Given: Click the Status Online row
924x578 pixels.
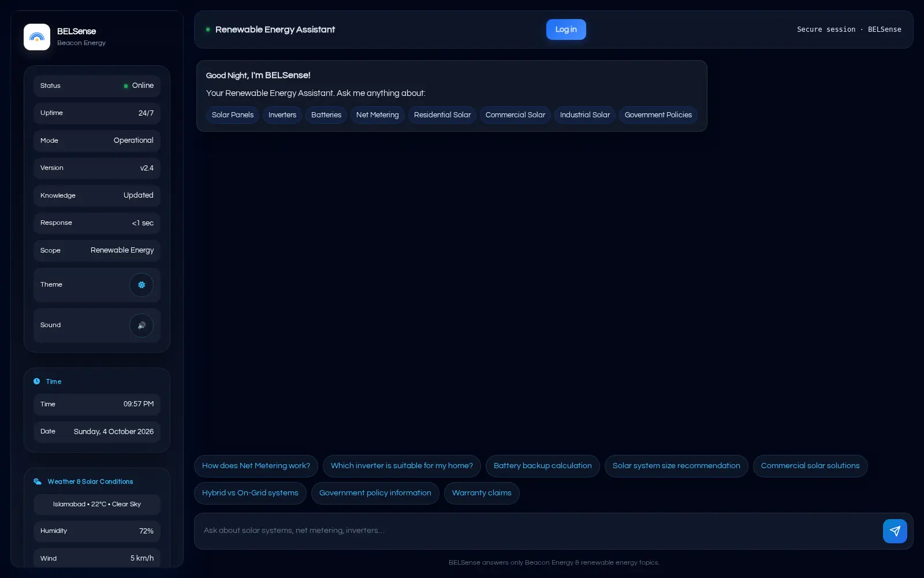Looking at the screenshot, I should pos(97,86).
